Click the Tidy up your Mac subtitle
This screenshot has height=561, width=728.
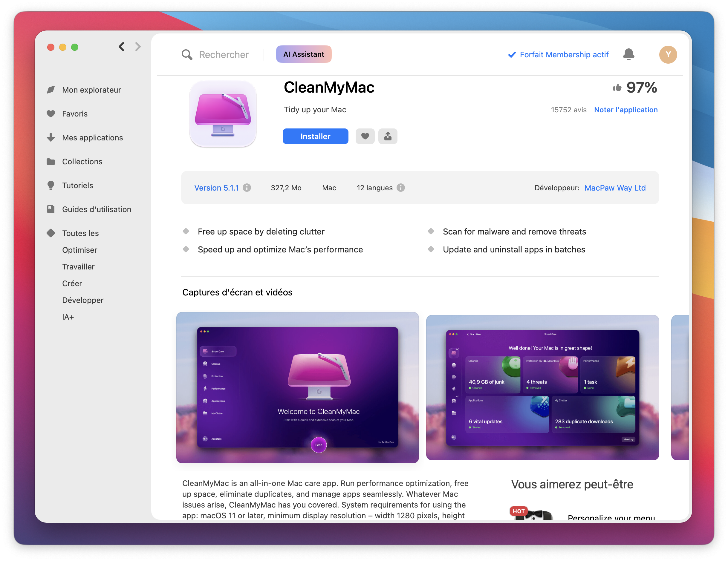(x=315, y=110)
